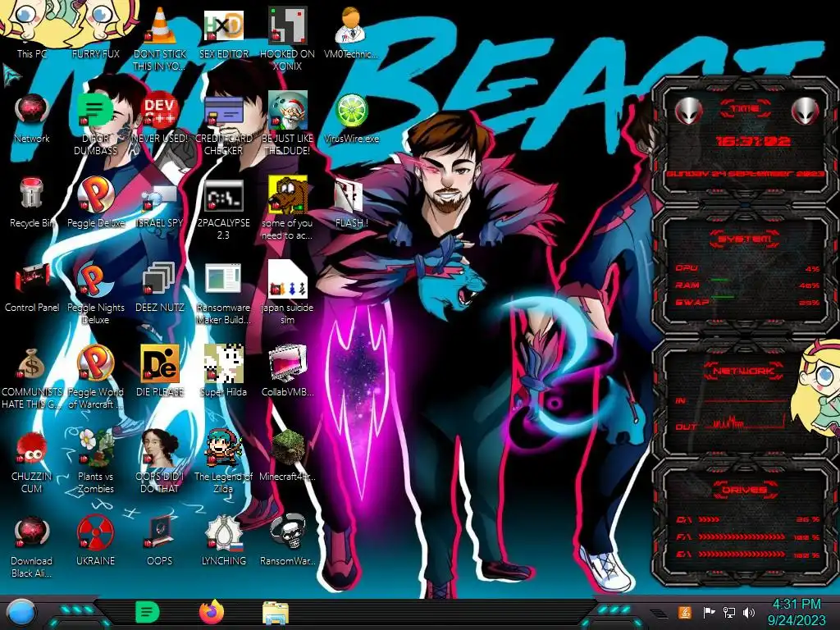Open the ISRAEL SPY shortcut
Screen dimensions: 840x630
(x=160, y=206)
